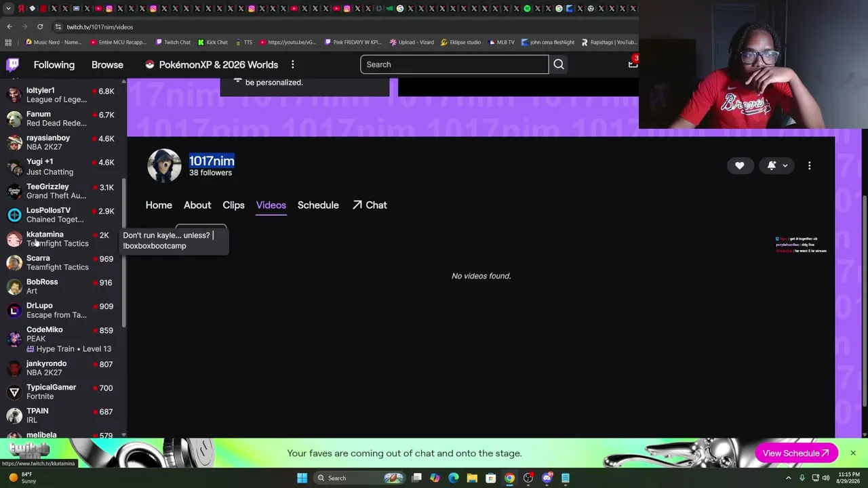
Task: Open the TTS bookmark
Action: pyautogui.click(x=244, y=42)
